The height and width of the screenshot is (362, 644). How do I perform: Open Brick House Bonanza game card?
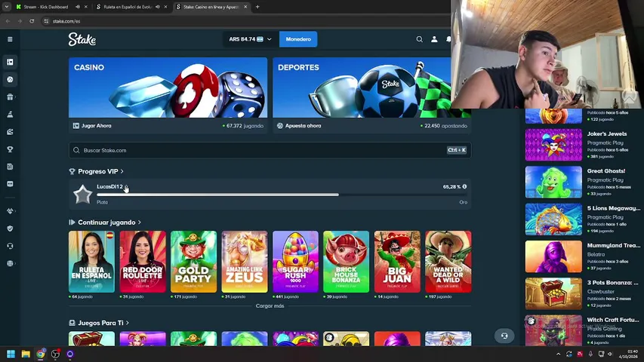point(347,262)
